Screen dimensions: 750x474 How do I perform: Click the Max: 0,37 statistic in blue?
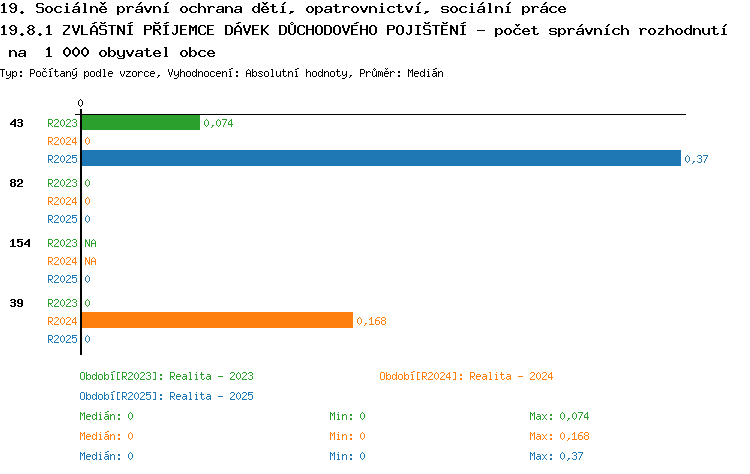[556, 456]
